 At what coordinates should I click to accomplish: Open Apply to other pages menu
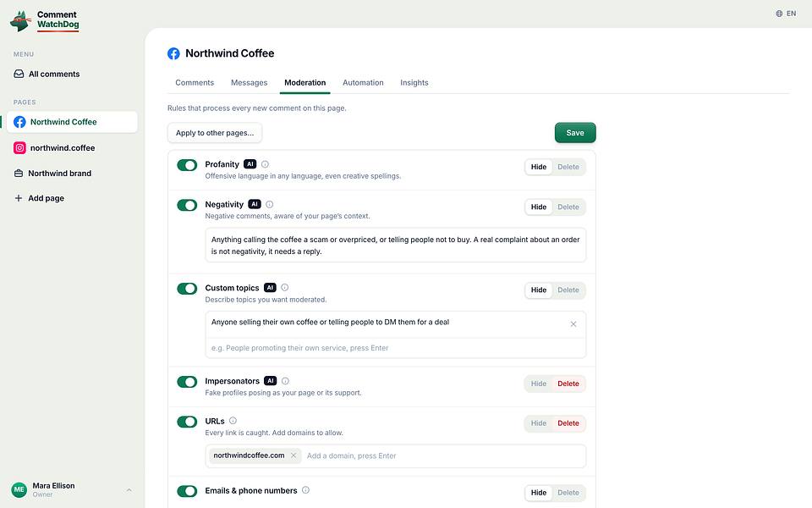click(x=215, y=133)
